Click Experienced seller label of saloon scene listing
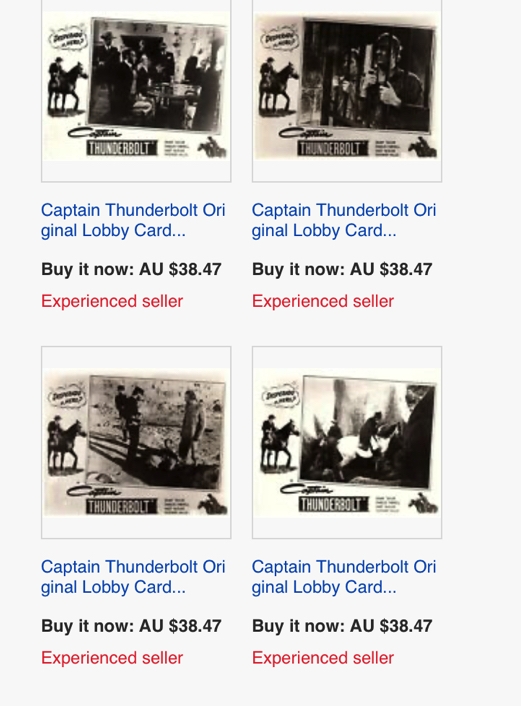 (112, 301)
